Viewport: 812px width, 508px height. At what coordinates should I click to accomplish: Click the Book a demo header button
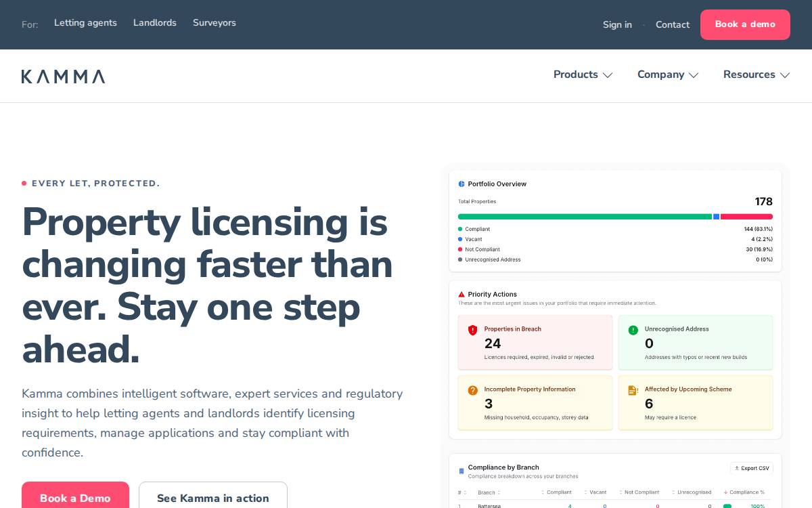coord(745,24)
